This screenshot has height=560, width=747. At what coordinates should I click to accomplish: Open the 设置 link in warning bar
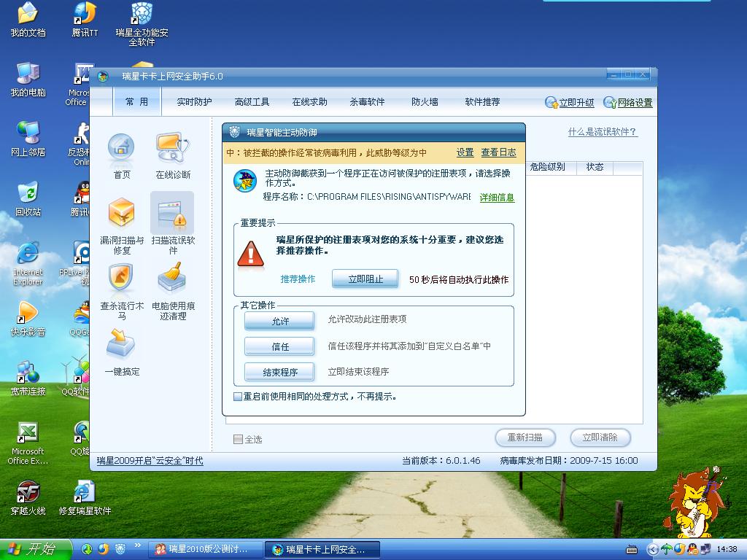tap(465, 152)
